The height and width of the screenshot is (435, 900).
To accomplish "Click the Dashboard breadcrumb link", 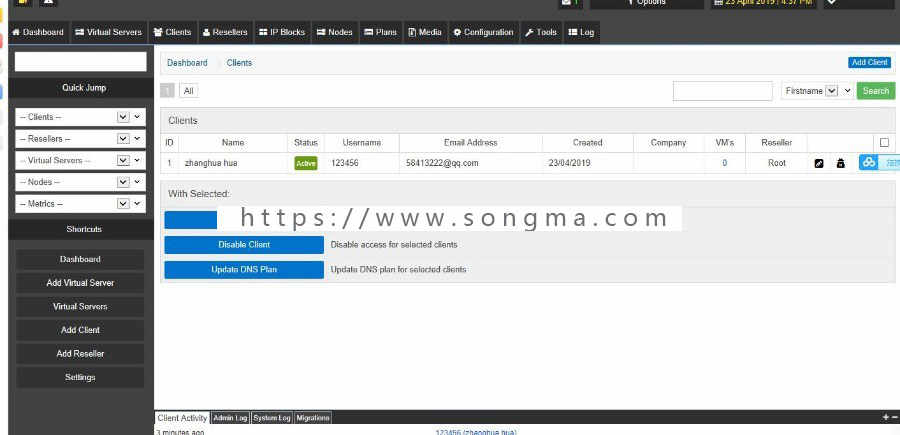I will (x=187, y=63).
